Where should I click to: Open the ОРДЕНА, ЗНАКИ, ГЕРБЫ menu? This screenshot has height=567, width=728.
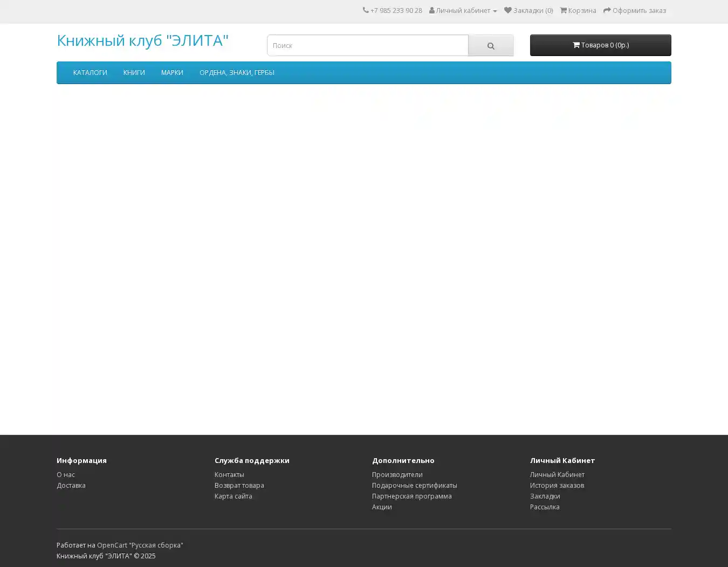tap(237, 73)
